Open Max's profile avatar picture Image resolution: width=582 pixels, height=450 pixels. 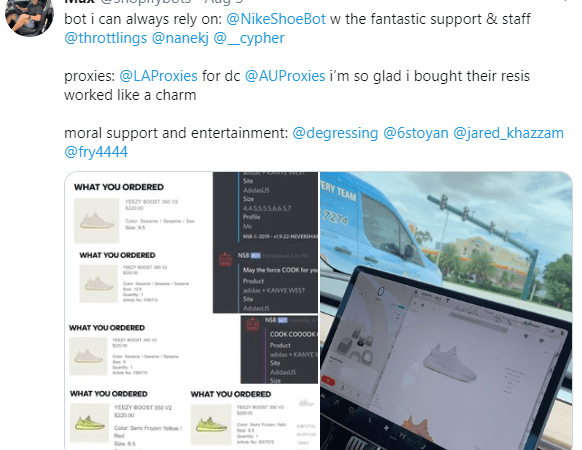point(29,15)
